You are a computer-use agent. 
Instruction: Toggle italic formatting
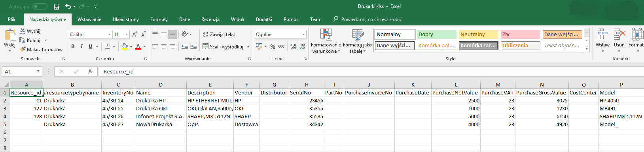[x=81, y=46]
